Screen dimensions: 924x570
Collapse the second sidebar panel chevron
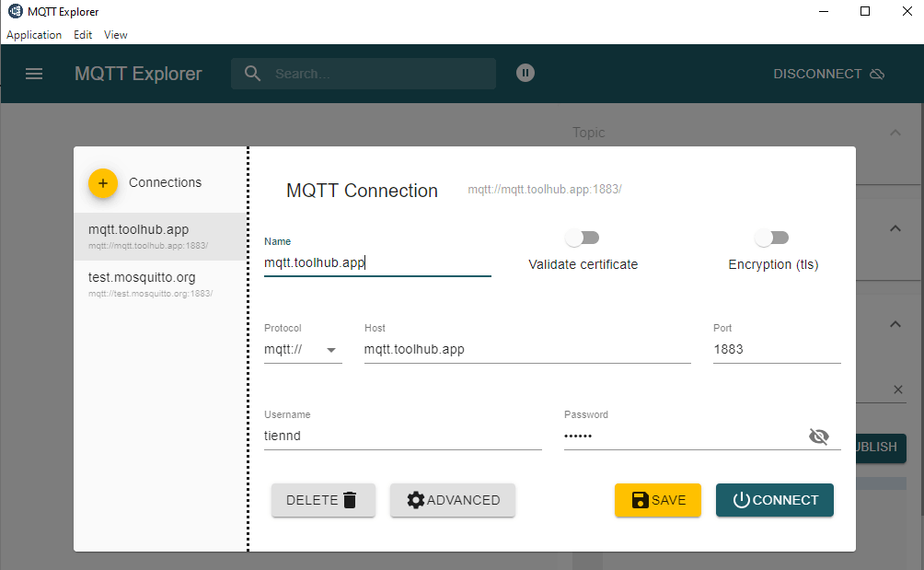coord(895,228)
